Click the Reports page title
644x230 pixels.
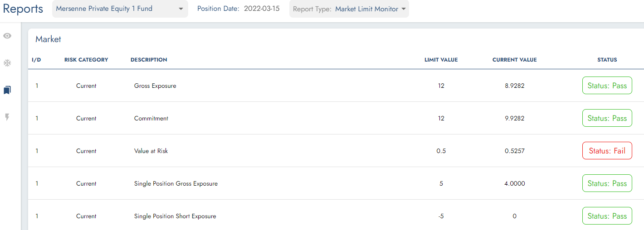click(23, 9)
